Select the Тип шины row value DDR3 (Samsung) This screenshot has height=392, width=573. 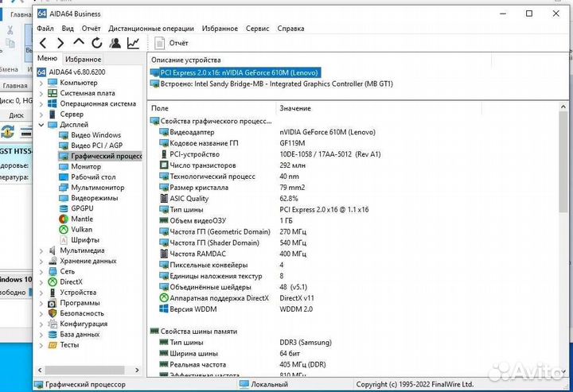[306, 343]
